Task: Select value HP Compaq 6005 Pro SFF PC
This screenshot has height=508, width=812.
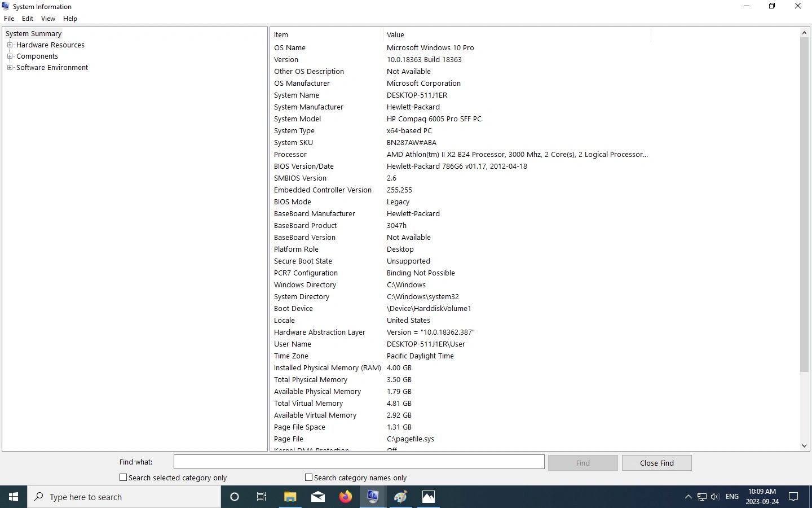Action: (434, 119)
